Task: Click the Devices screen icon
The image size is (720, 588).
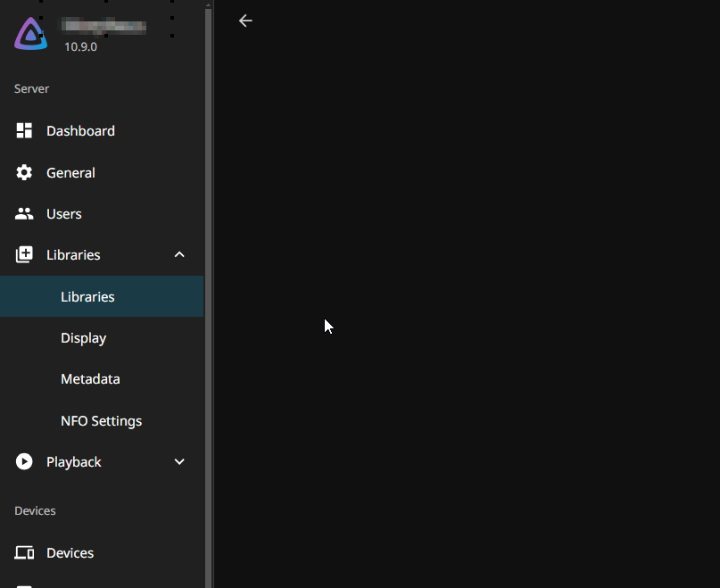Action: (x=24, y=553)
